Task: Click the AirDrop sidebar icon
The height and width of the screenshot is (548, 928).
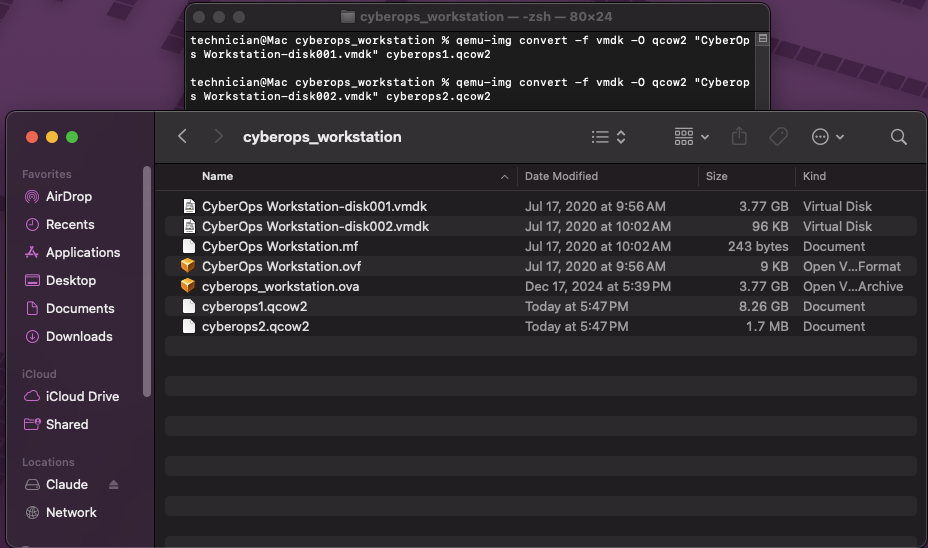Action: click(x=32, y=197)
